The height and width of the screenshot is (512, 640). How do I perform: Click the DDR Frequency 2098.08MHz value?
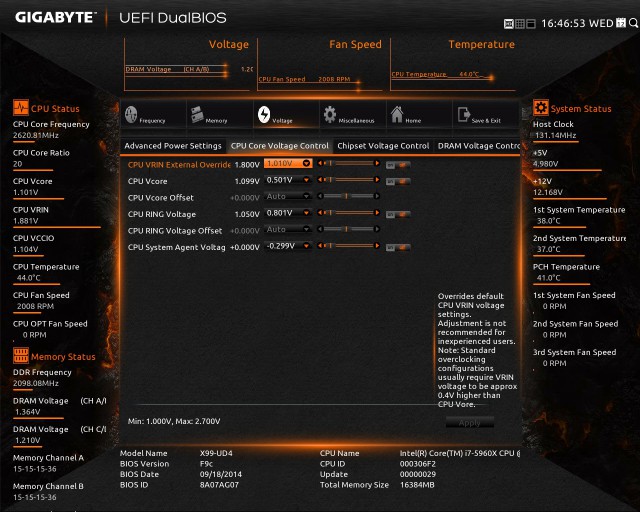point(36,383)
